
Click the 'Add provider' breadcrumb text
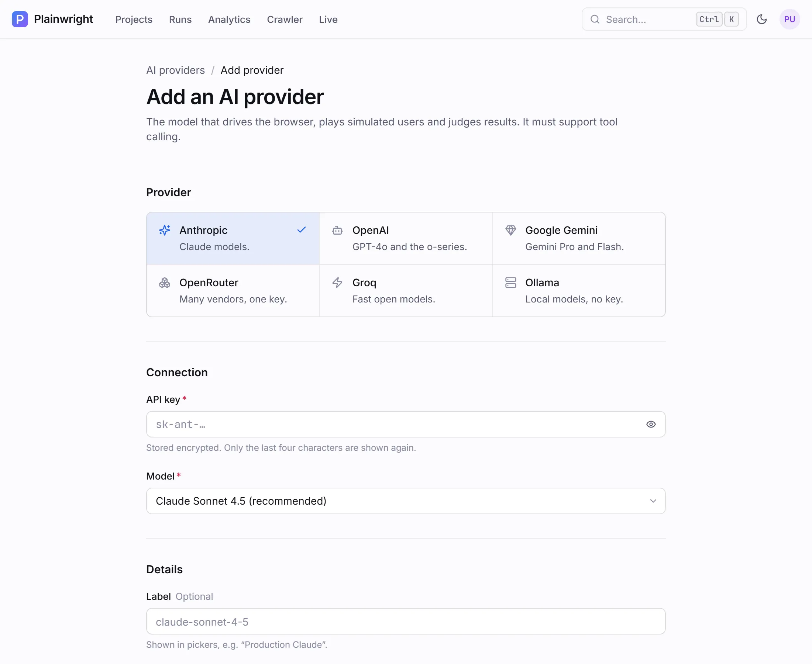pyautogui.click(x=252, y=70)
